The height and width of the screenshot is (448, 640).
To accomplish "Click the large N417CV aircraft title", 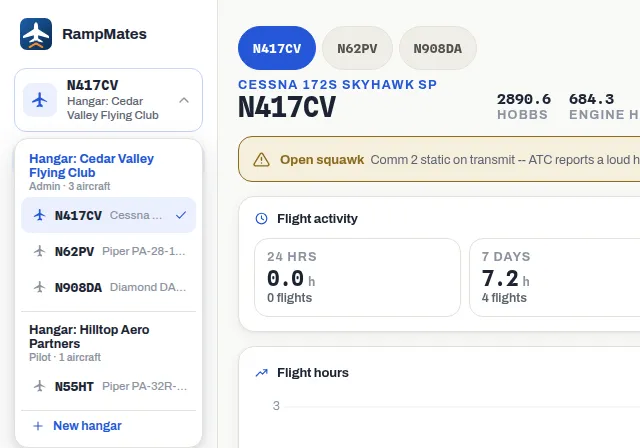I will (287, 107).
